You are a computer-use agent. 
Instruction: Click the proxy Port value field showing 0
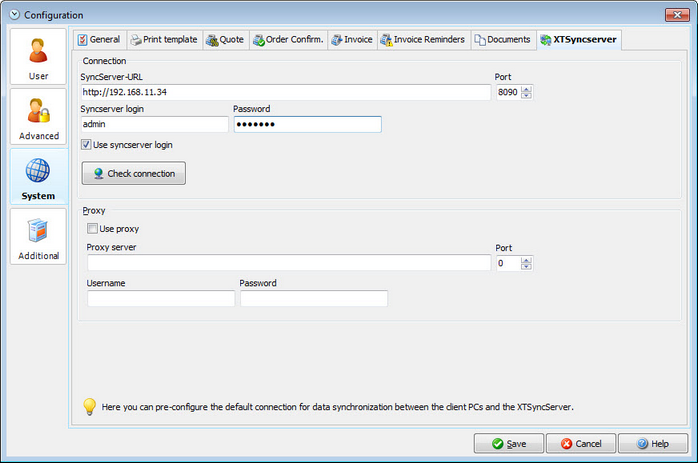coord(508,263)
